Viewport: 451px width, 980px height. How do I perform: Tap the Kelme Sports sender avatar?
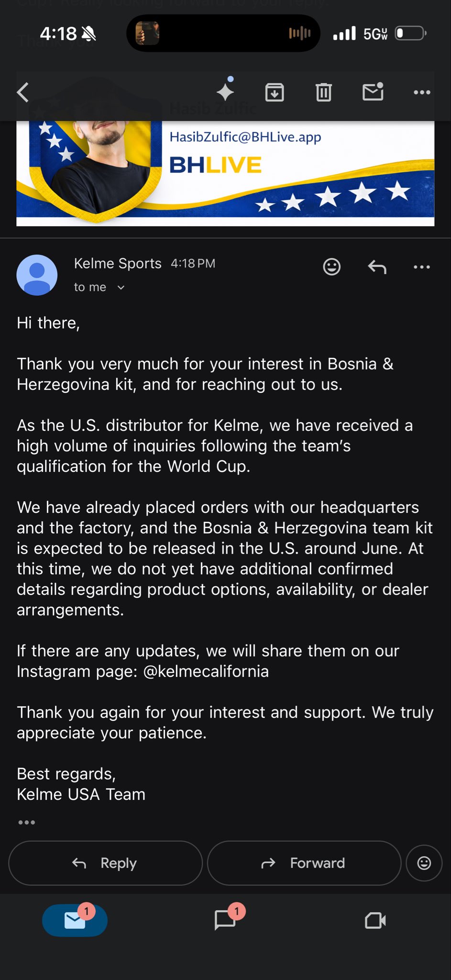37,275
